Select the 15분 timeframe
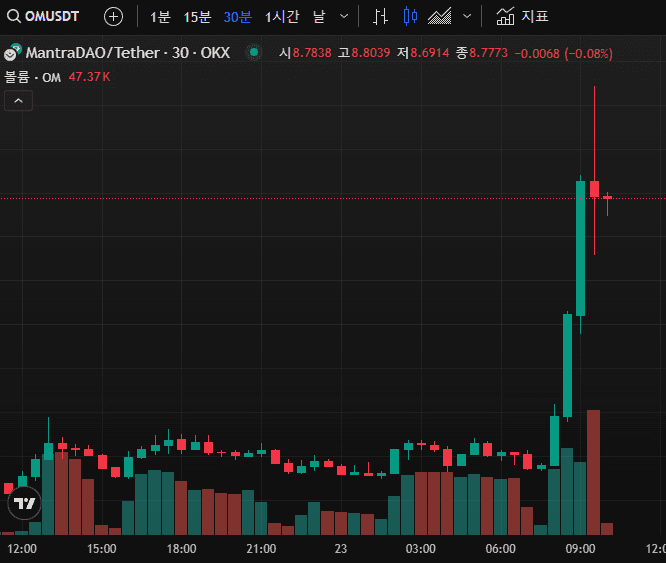 [197, 17]
